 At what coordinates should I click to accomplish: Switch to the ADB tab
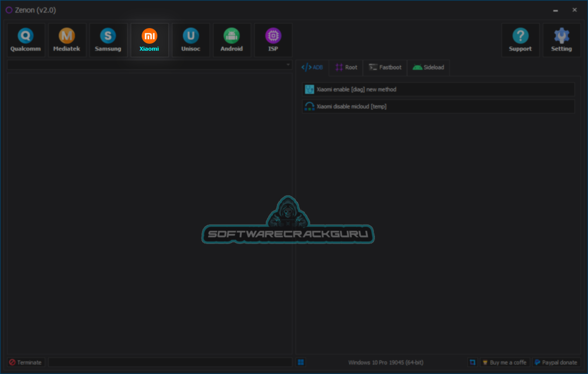click(x=312, y=67)
